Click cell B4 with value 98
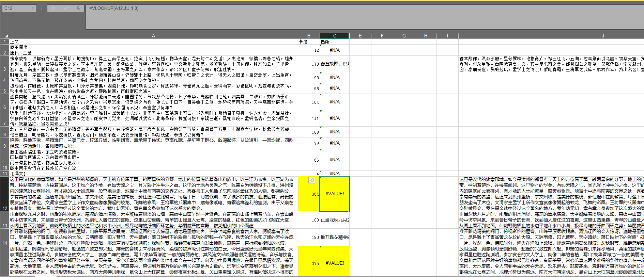 coord(309,77)
